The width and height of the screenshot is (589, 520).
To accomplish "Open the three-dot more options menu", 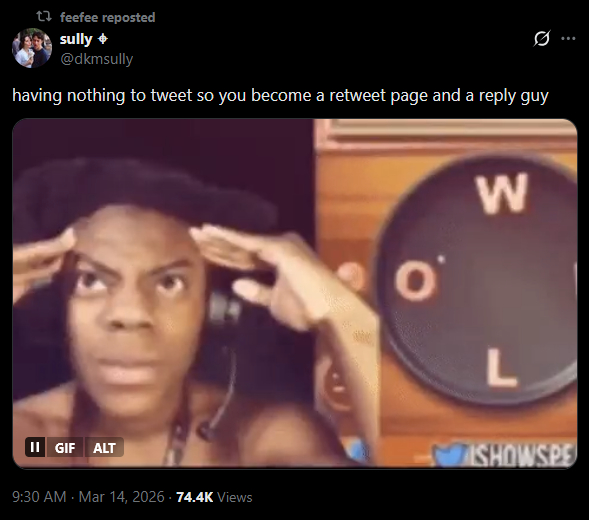I will pyautogui.click(x=568, y=38).
